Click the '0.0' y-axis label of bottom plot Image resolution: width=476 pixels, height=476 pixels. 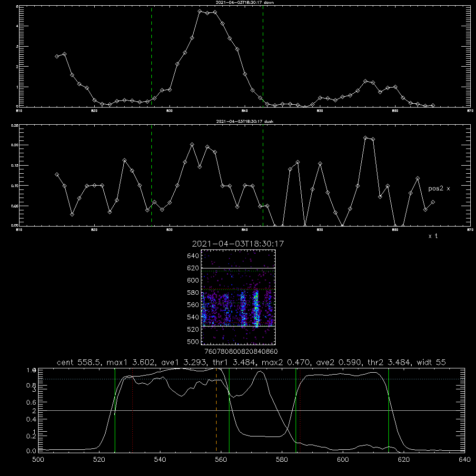pyautogui.click(x=31, y=451)
